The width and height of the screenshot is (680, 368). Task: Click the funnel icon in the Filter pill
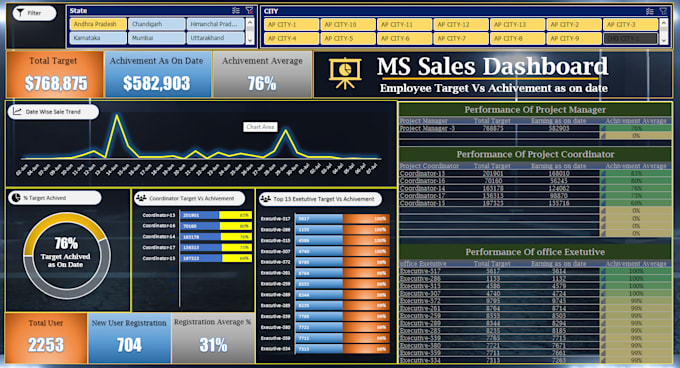point(20,13)
